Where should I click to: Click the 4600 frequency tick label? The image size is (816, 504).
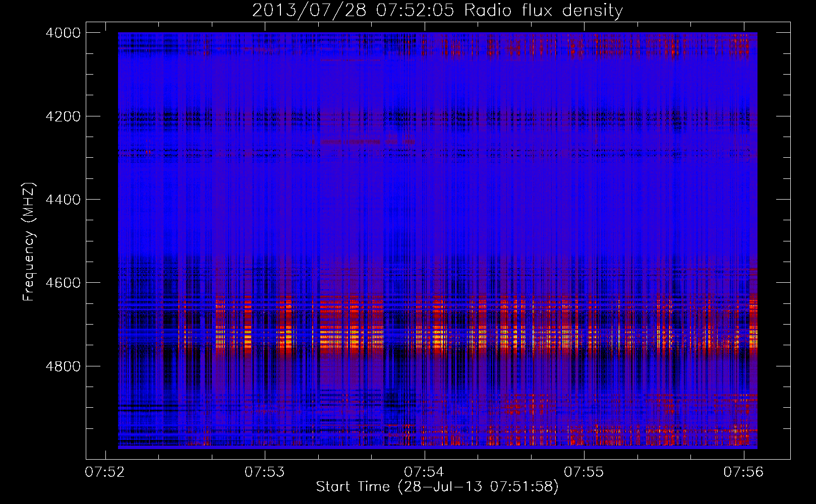click(63, 283)
